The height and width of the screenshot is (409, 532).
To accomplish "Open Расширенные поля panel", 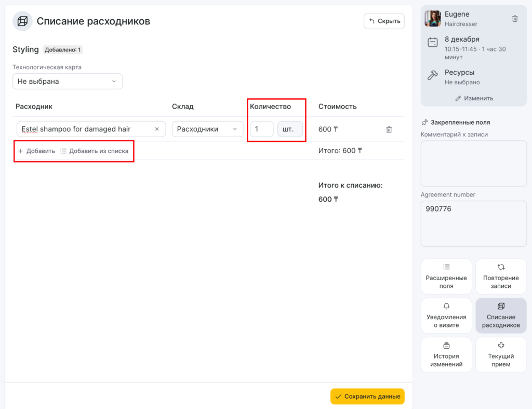I will coord(446,276).
